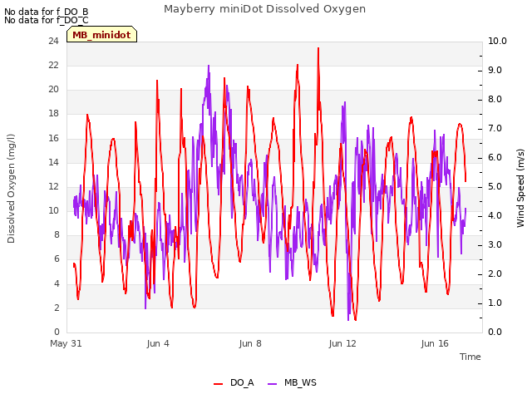Select the chart title Mayberry miniDot Dissolved Oxygen
Image resolution: width=532 pixels, height=399 pixels.
coord(264,9)
